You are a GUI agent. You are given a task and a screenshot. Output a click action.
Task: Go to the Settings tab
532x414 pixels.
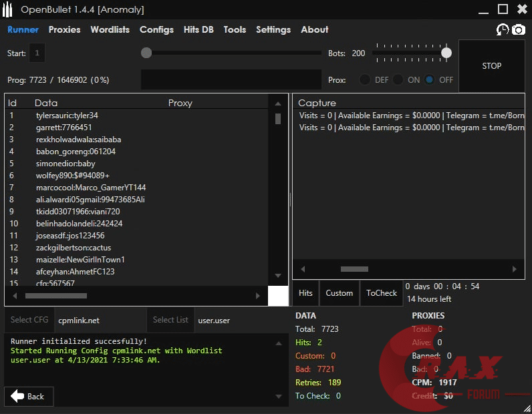273,29
